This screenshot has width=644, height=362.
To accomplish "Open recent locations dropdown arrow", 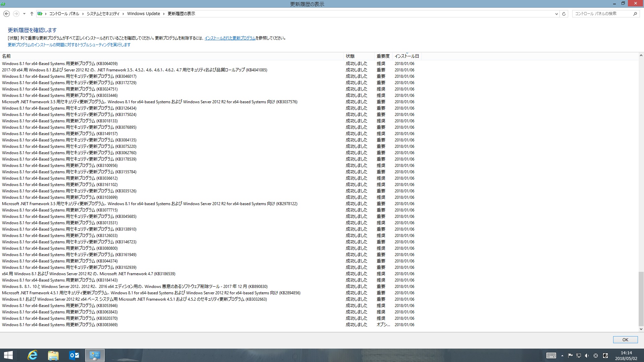I will [24, 14].
